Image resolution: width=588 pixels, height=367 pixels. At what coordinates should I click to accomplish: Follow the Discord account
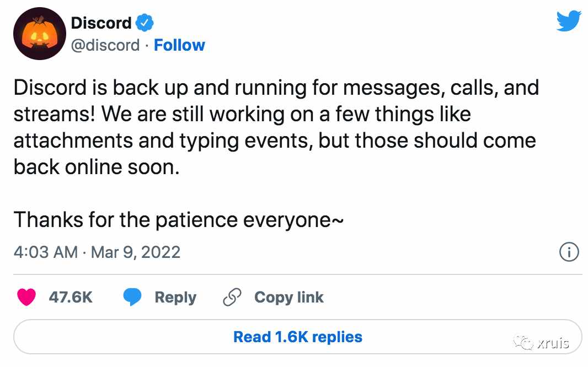click(x=179, y=45)
